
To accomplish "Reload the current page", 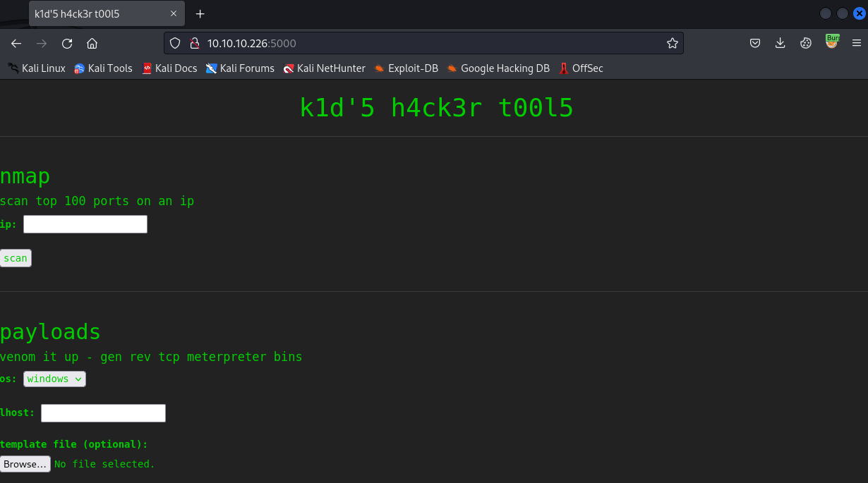I will click(66, 43).
